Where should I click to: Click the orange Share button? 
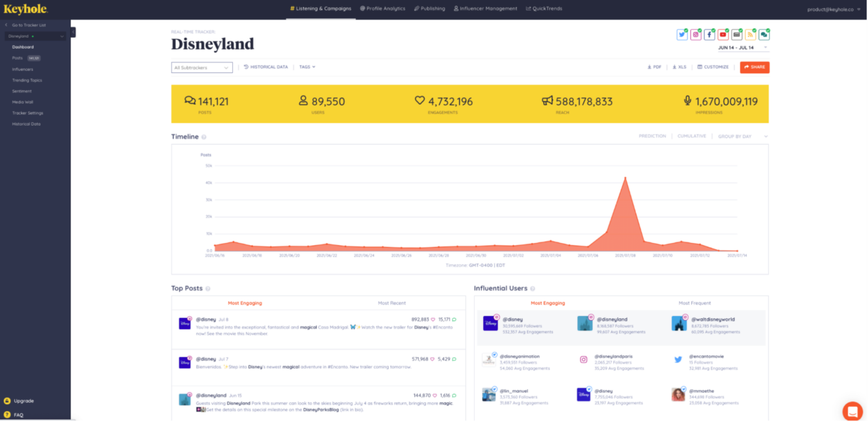point(754,67)
